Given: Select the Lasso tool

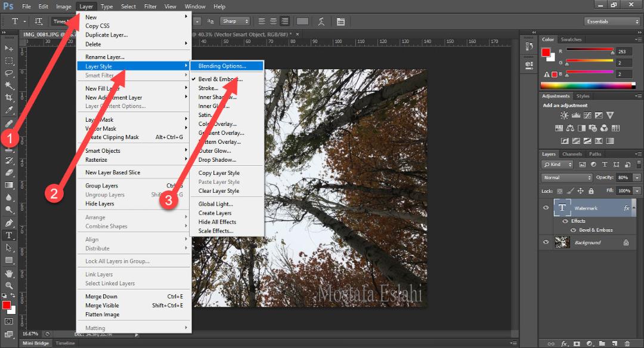Looking at the screenshot, I should click(8, 73).
